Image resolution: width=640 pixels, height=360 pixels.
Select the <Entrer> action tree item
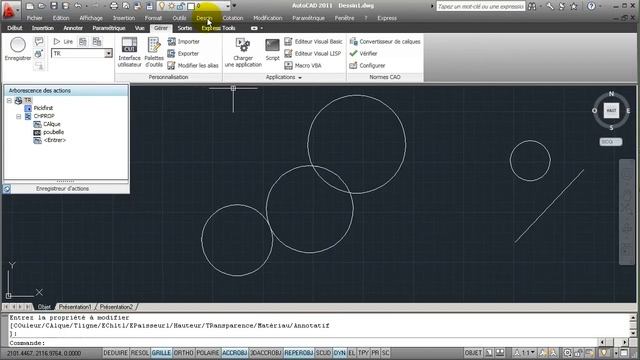click(55, 140)
